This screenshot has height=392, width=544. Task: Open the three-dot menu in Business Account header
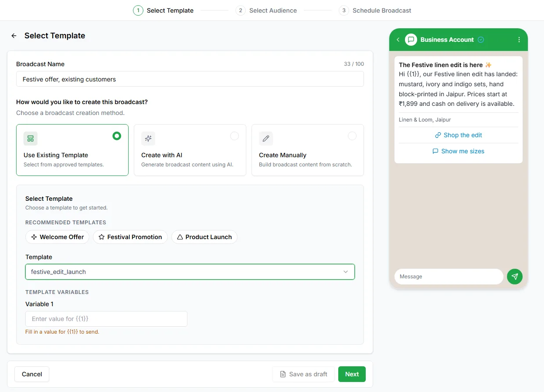pos(519,40)
